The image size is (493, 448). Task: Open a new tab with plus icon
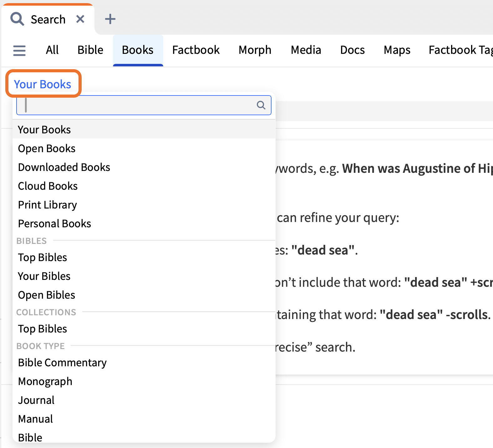point(110,19)
